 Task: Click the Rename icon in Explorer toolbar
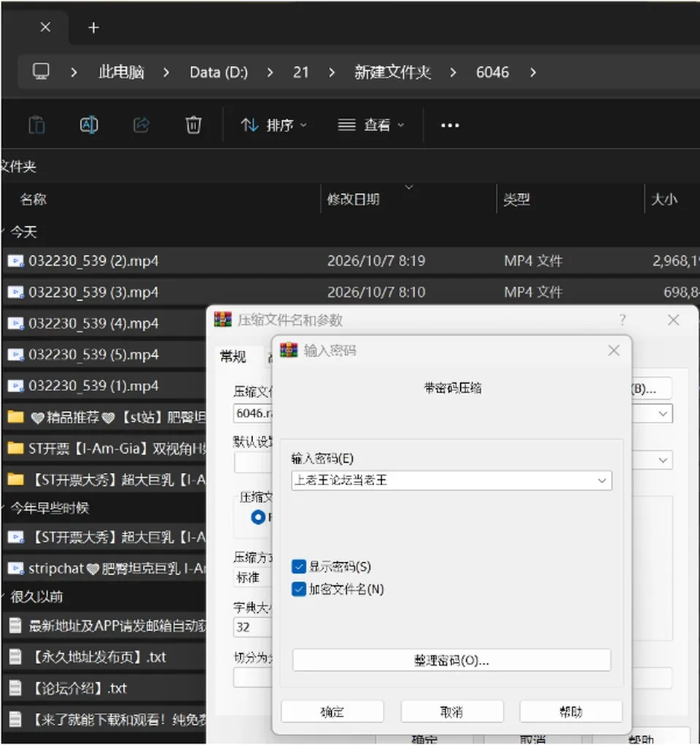click(89, 125)
